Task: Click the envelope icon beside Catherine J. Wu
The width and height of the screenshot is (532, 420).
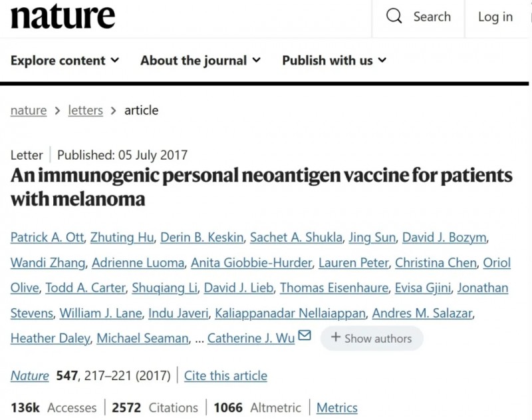Action: 305,336
